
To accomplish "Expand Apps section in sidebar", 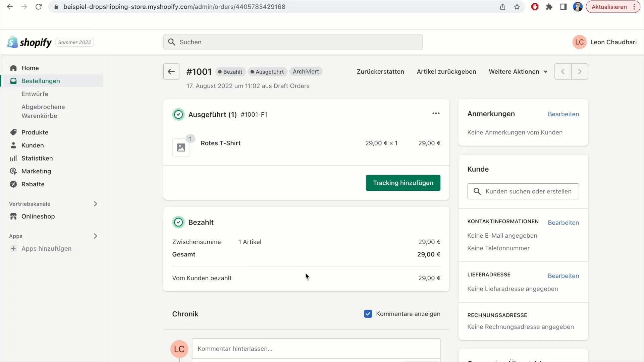I will click(x=96, y=236).
